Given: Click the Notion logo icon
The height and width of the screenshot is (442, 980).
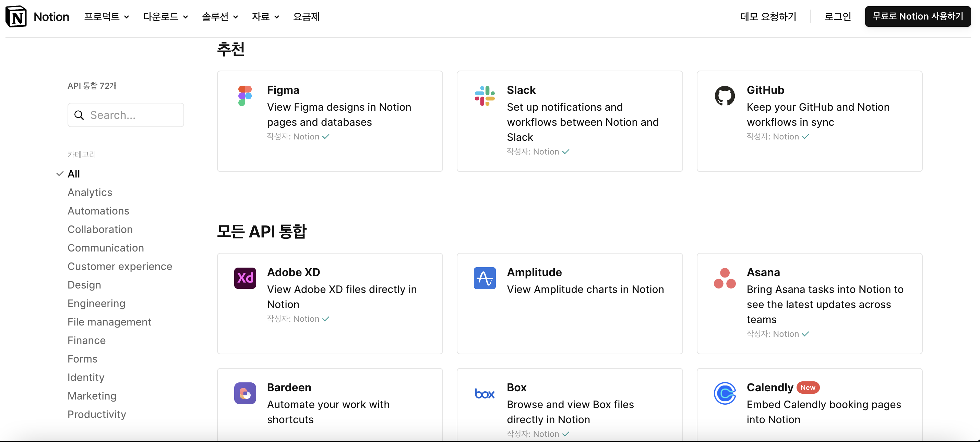Looking at the screenshot, I should 16,17.
